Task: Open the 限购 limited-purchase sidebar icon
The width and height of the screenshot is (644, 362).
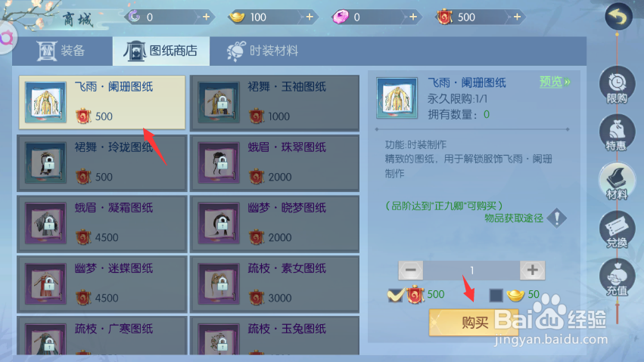Action: [x=617, y=85]
